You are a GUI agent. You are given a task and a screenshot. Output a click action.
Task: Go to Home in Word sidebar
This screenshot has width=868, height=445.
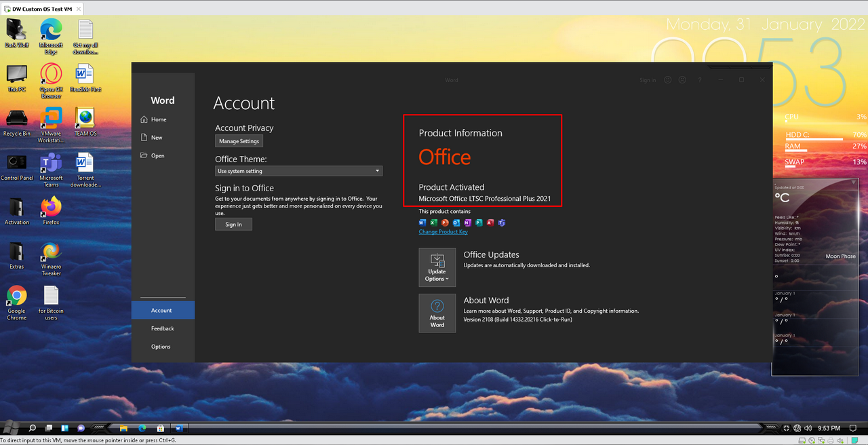159,119
